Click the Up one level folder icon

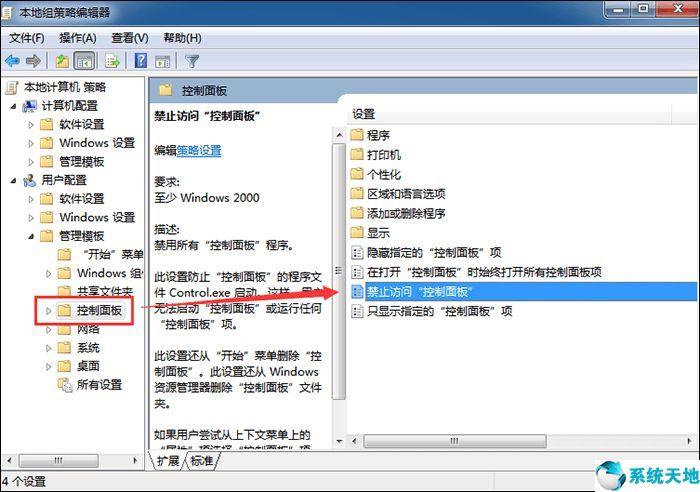(x=62, y=61)
